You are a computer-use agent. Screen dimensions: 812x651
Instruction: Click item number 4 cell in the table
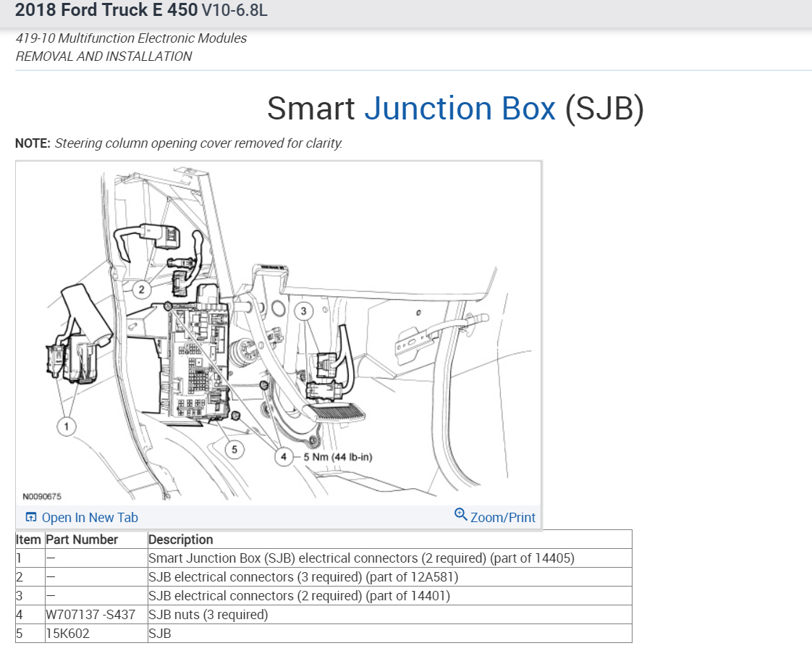tap(30, 615)
